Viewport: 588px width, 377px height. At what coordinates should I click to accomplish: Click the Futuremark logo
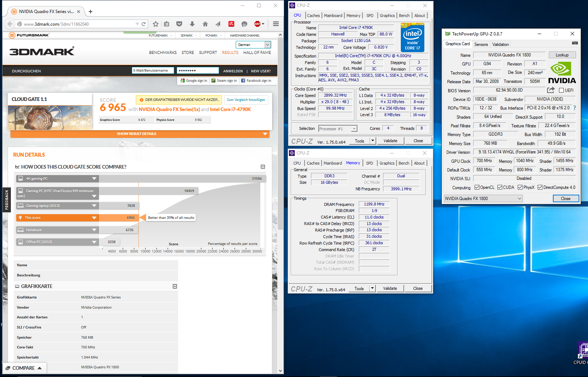click(29, 35)
